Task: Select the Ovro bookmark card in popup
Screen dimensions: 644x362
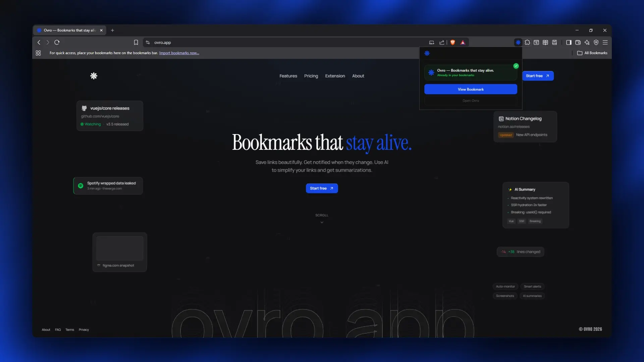Action: (471, 72)
